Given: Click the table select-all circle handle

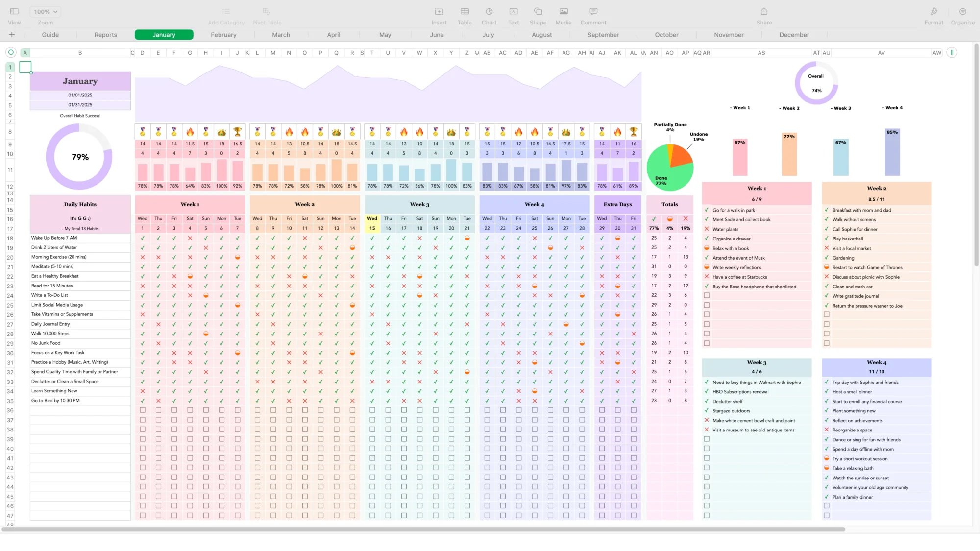Looking at the screenshot, I should click(11, 52).
